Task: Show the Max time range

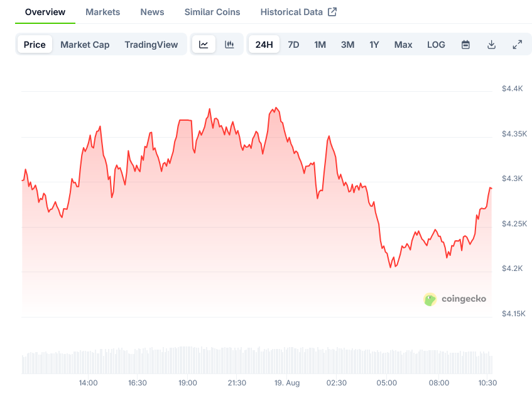Action: [x=403, y=45]
